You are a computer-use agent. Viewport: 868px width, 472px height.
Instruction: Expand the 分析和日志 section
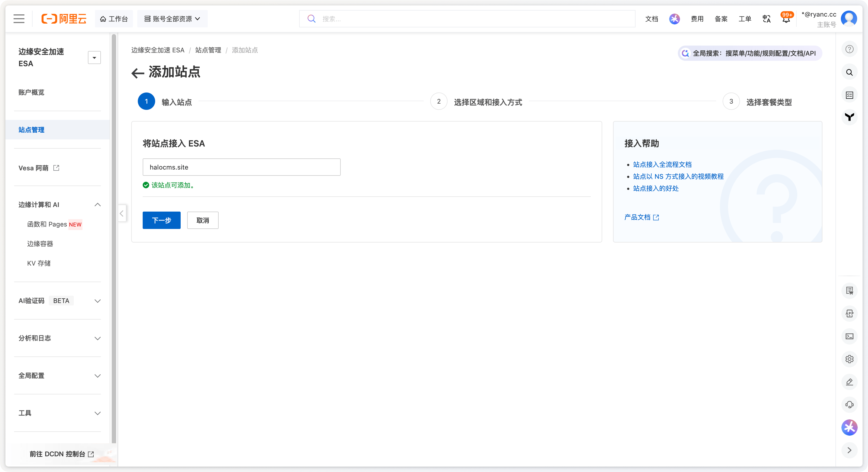(x=97, y=338)
